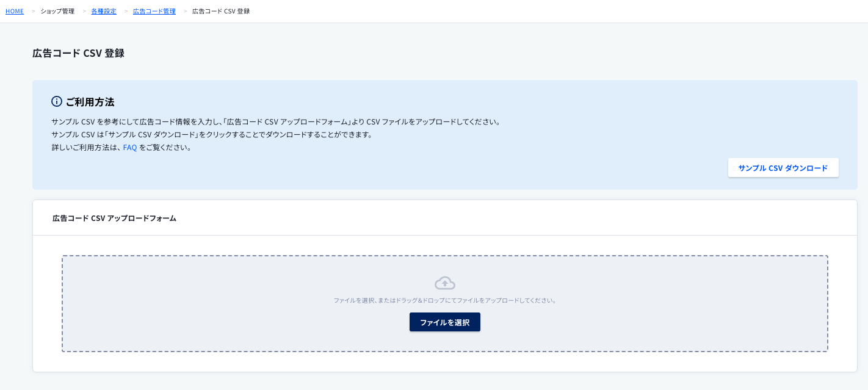Click the drag-and-drop instruction text
The height and width of the screenshot is (390, 868).
445,301
